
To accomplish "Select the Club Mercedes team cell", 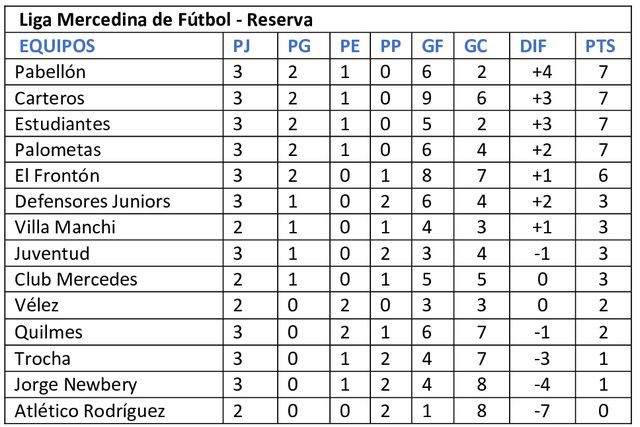I will (x=76, y=279).
